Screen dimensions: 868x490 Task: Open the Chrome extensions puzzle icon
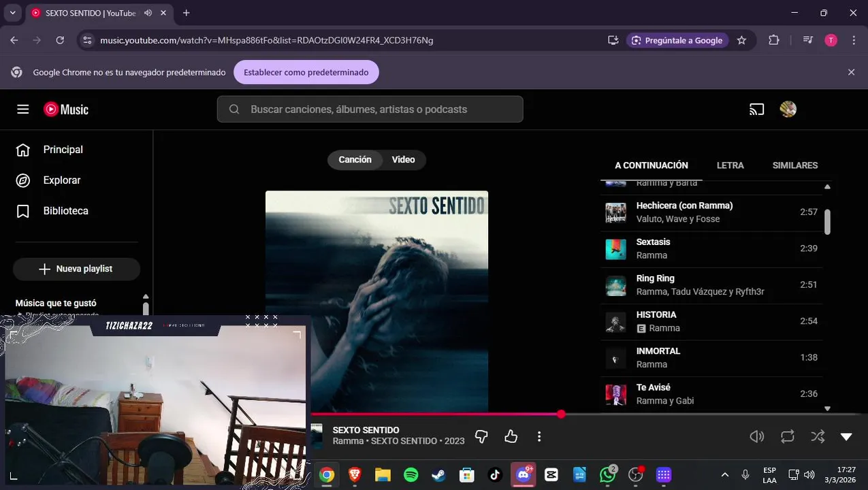pyautogui.click(x=774, y=40)
